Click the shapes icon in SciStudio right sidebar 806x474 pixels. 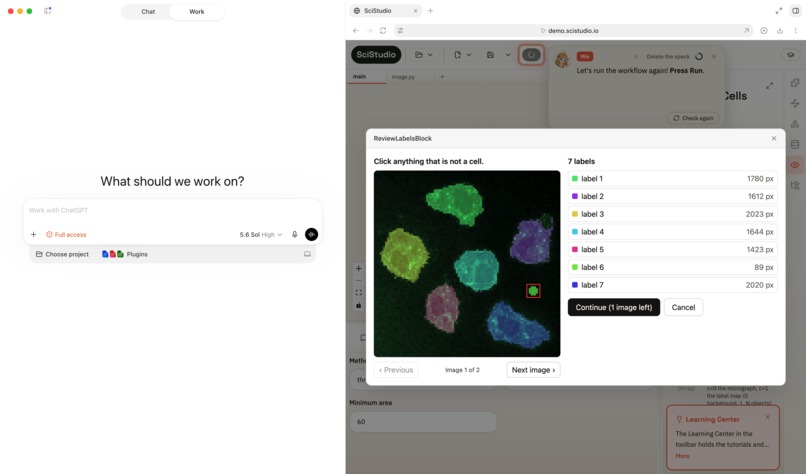tap(795, 124)
